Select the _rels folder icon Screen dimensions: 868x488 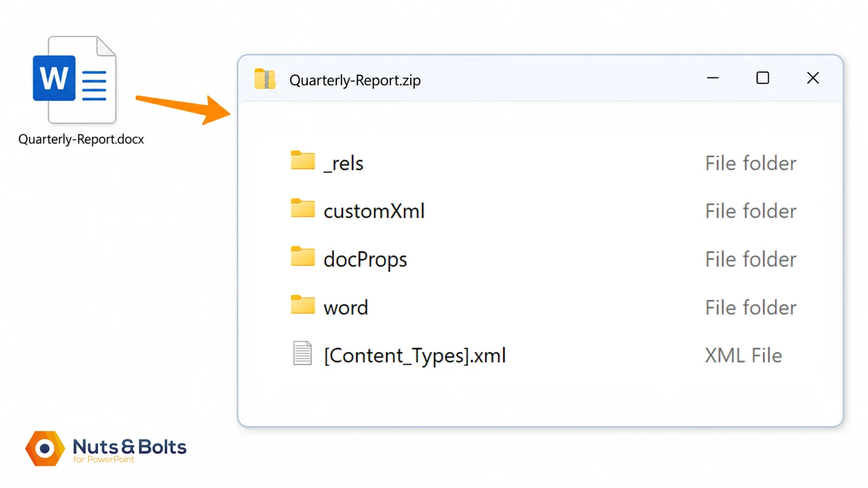pos(303,160)
